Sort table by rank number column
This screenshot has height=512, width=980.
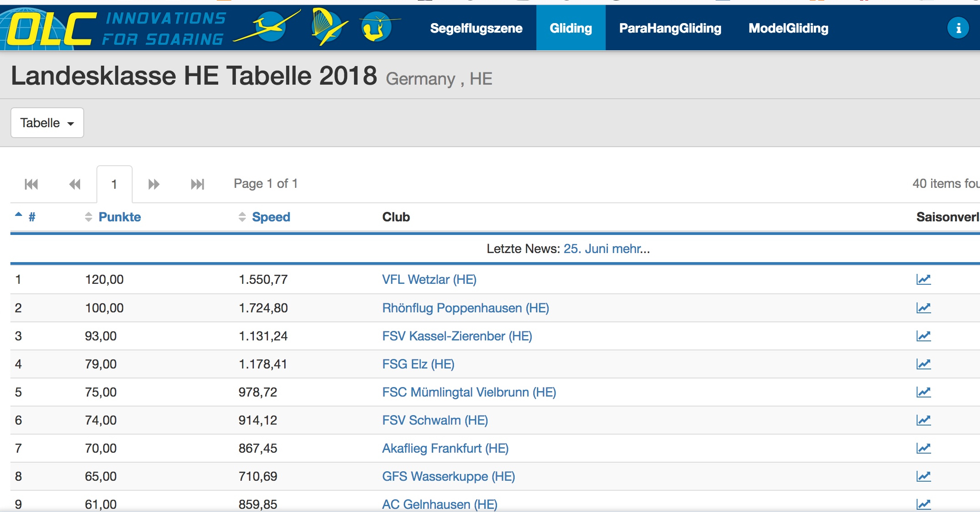coord(25,217)
